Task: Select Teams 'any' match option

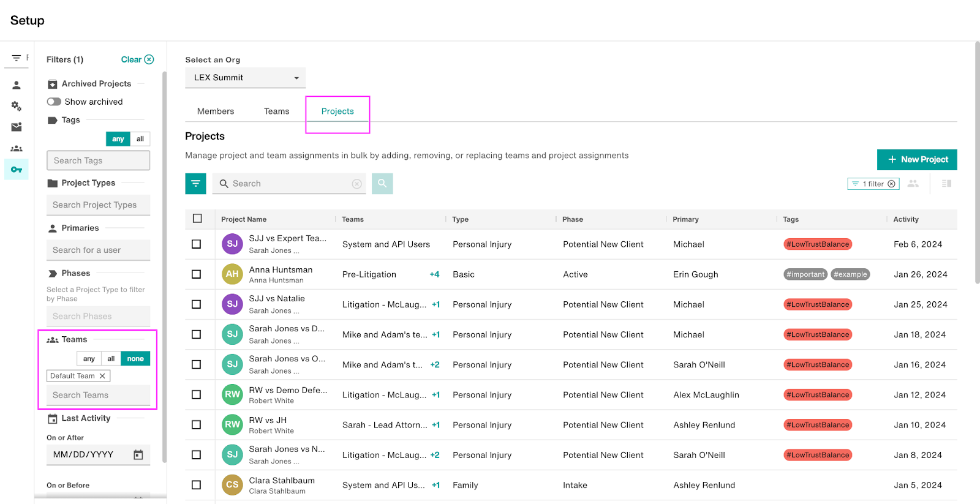Action: (x=89, y=359)
